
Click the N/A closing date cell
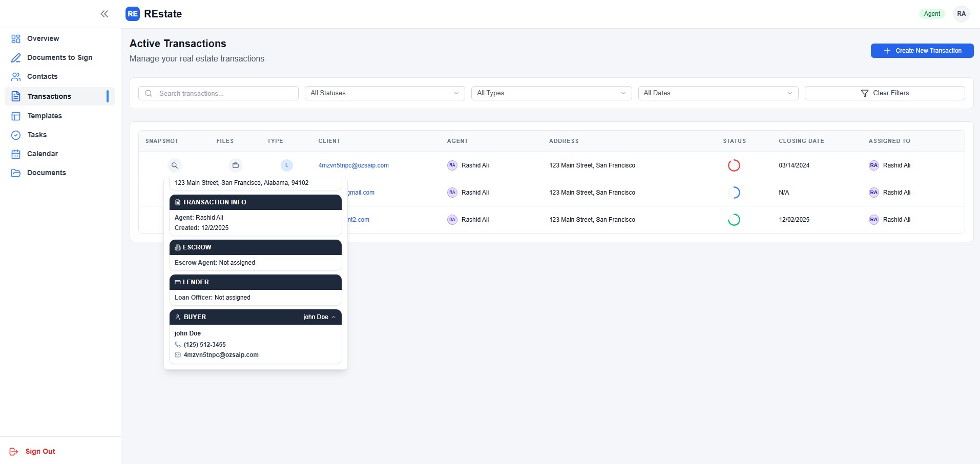pos(784,193)
